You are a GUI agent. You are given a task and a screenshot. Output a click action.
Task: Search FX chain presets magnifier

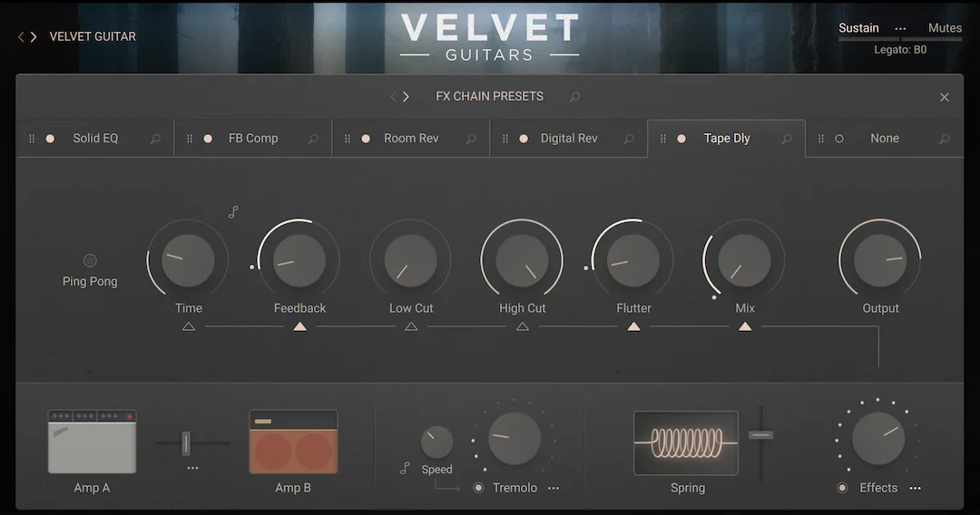tap(574, 97)
